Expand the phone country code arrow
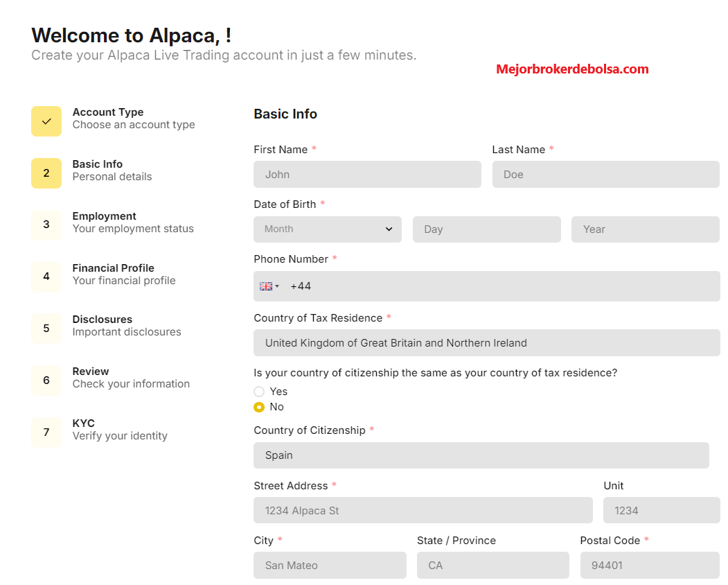This screenshot has height=585, width=728. click(x=277, y=286)
